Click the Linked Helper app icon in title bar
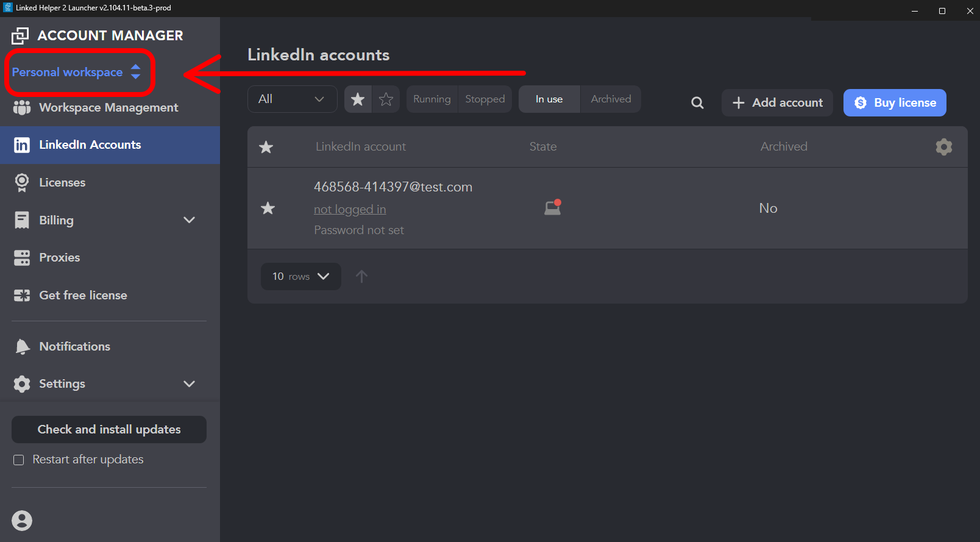Image resolution: width=980 pixels, height=542 pixels. coord(8,8)
